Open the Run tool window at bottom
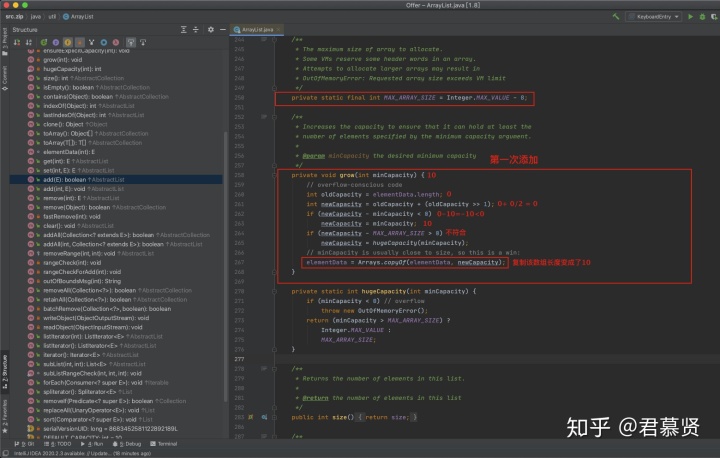The width and height of the screenshot is (720, 458). pos(92,444)
